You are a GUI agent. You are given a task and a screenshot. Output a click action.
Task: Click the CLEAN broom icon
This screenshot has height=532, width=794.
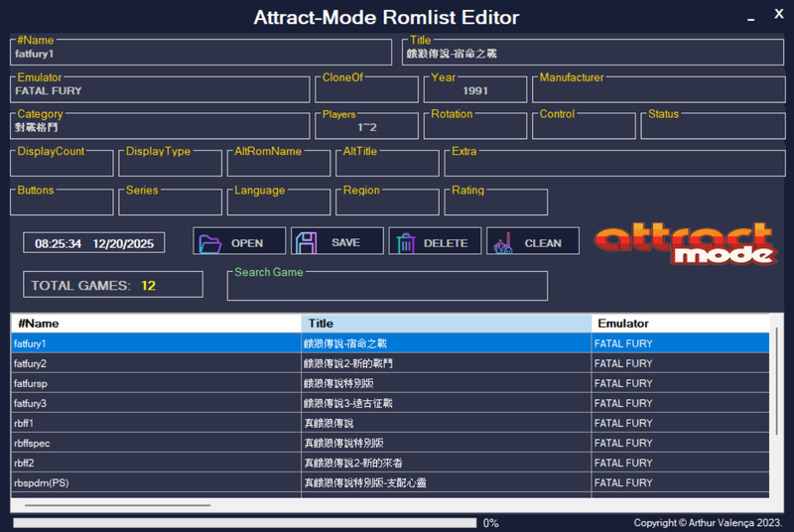tap(503, 243)
